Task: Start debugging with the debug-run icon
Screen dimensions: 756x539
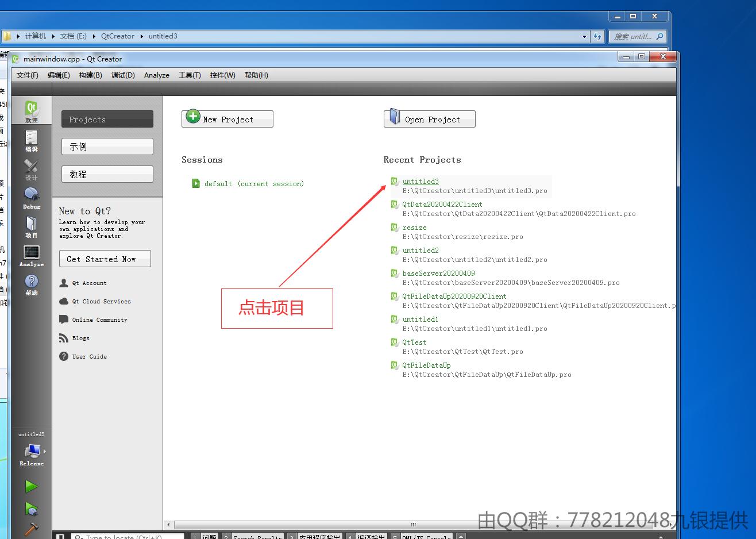Action: (x=32, y=509)
